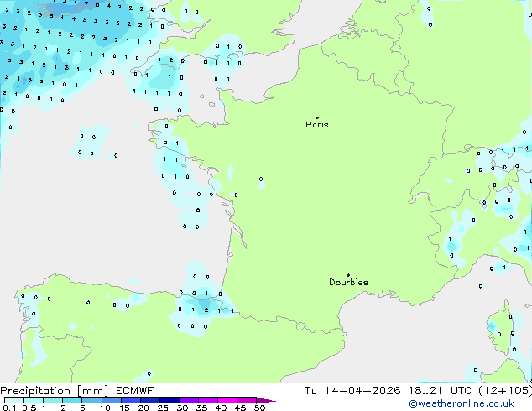Click the '50' legend scale value
Viewport: 532px width, 411px height.
[259, 408]
